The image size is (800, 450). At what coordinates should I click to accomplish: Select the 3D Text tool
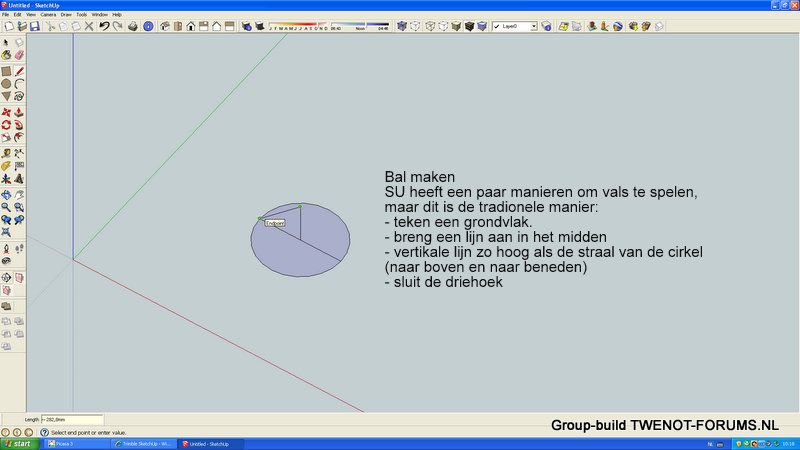point(19,179)
